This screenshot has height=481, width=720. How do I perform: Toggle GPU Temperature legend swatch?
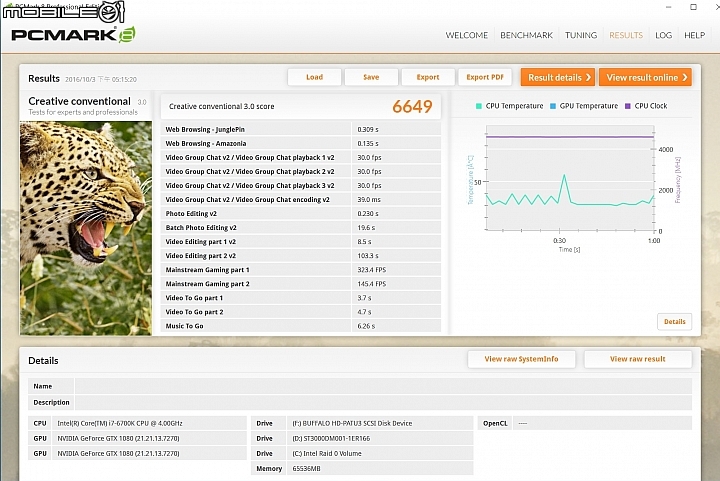553,106
